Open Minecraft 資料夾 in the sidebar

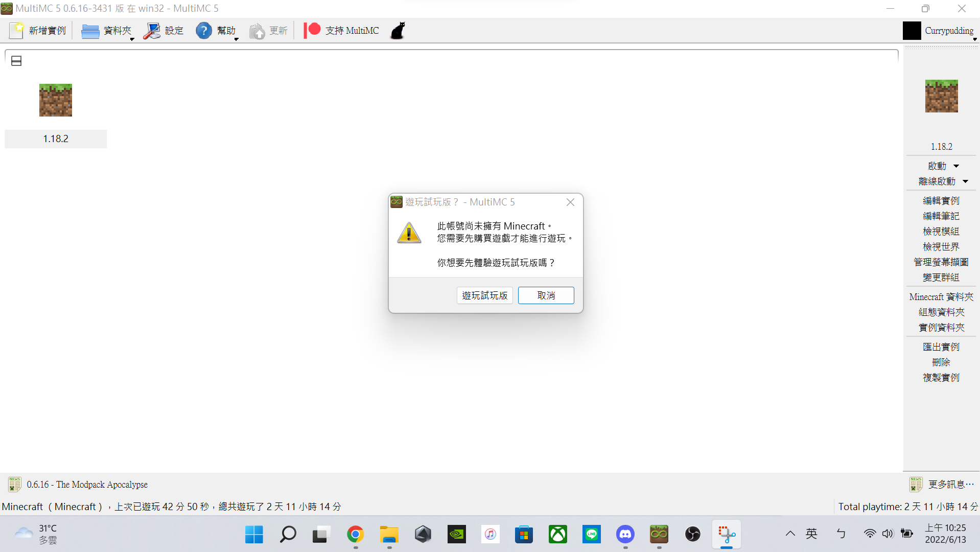pyautogui.click(x=941, y=297)
